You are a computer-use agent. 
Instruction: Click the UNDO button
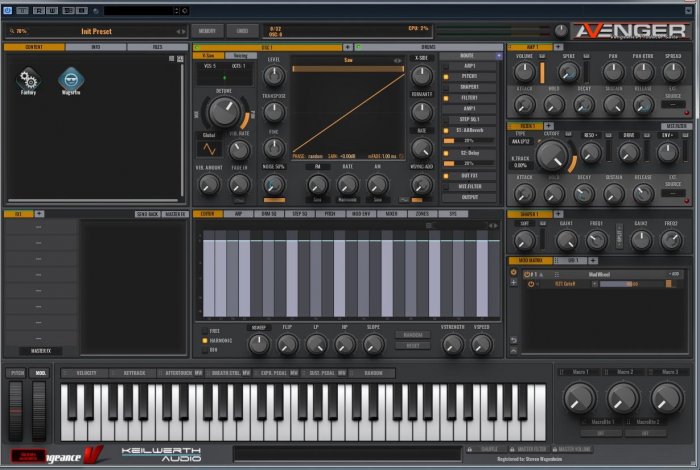pos(242,31)
